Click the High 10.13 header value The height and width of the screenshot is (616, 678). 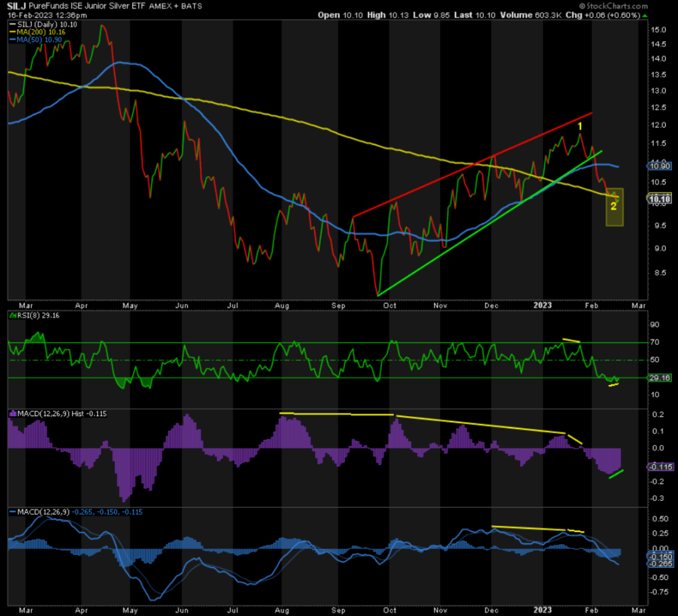point(388,15)
